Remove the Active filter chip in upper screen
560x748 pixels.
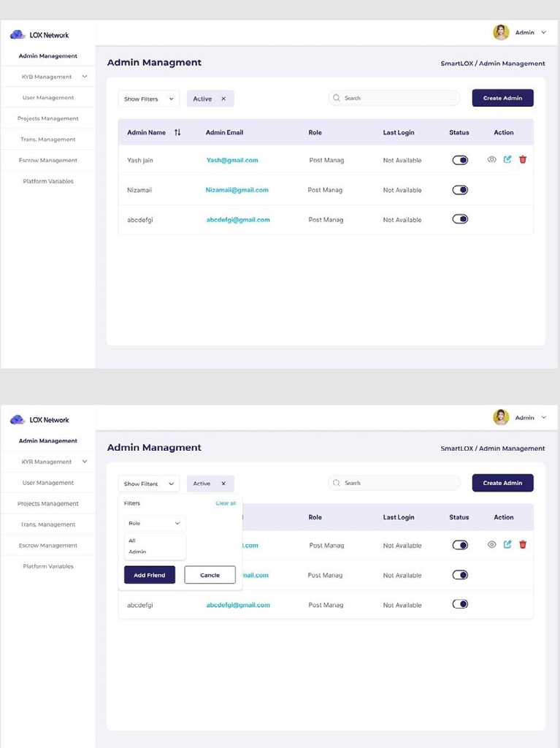pos(223,99)
